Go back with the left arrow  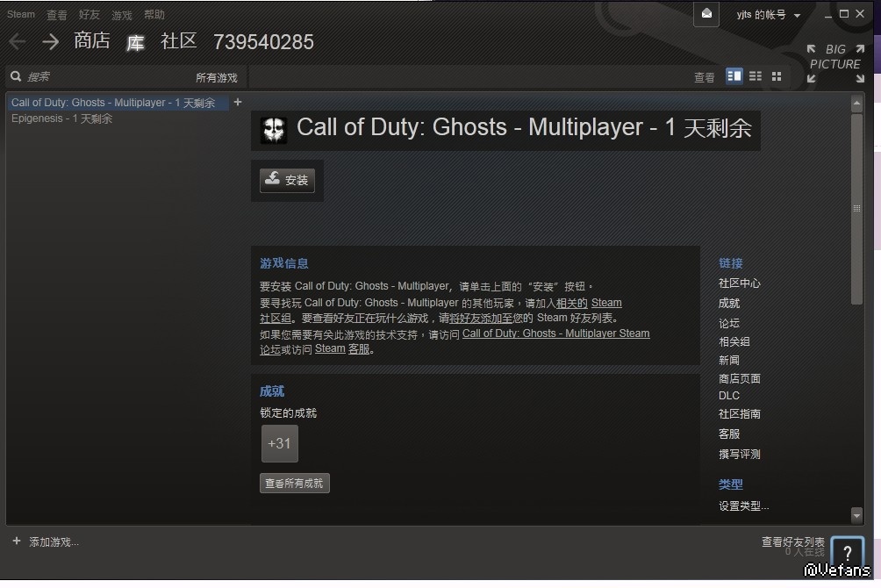tap(18, 41)
